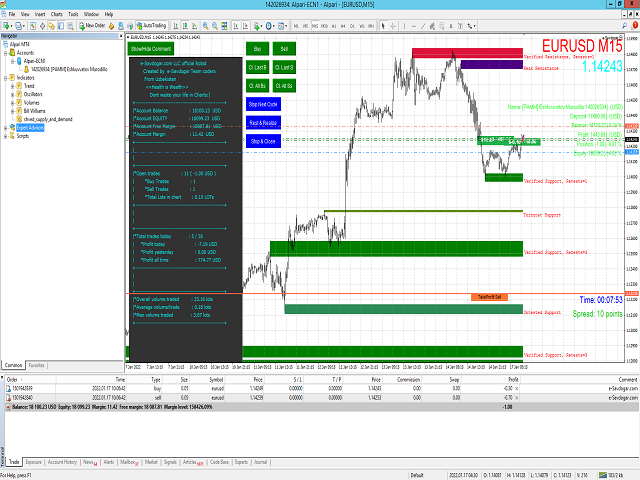Select the H1 timeframe
Viewport: 640px width, 480px height.
(334, 26)
